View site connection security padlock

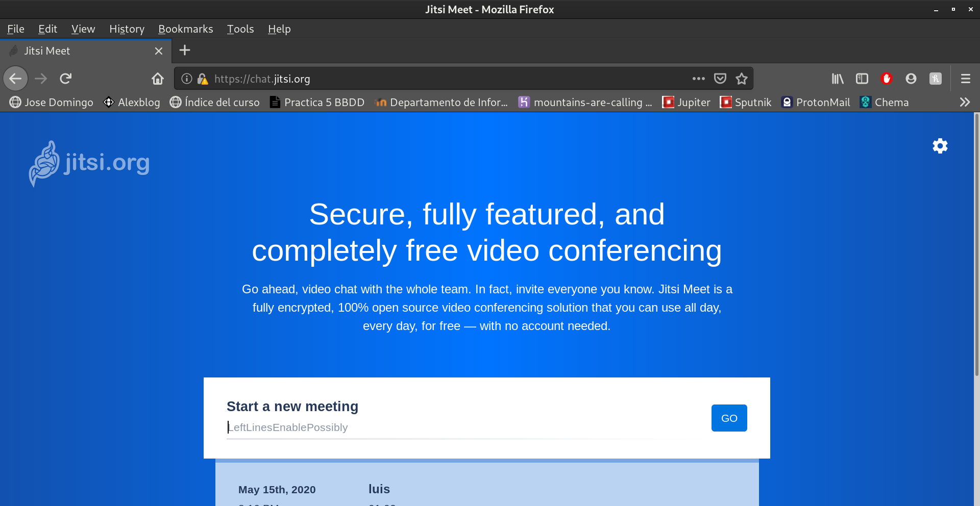pos(203,79)
